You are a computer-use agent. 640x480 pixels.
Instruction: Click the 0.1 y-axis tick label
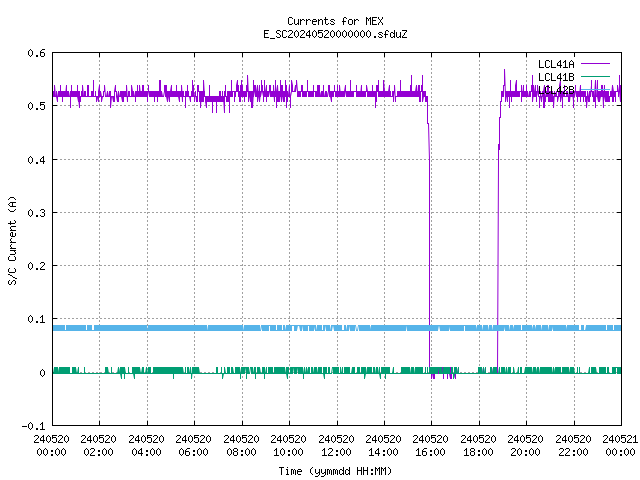pos(36,319)
